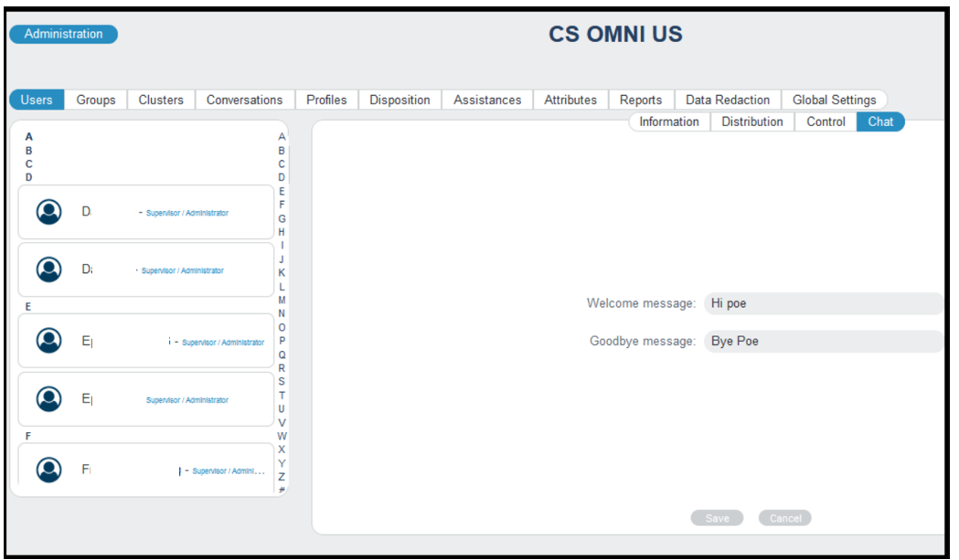959x560 pixels.
Task: Open the Control sub-tab
Action: 826,122
